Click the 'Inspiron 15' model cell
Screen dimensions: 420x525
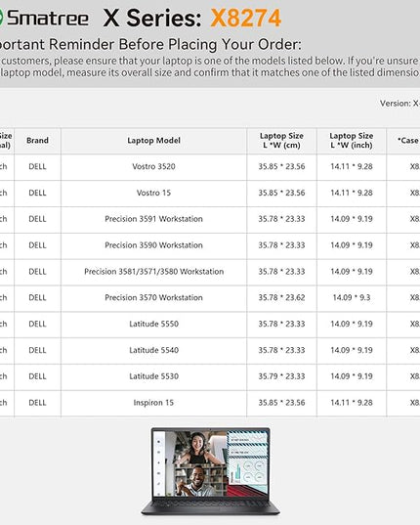tap(153, 403)
